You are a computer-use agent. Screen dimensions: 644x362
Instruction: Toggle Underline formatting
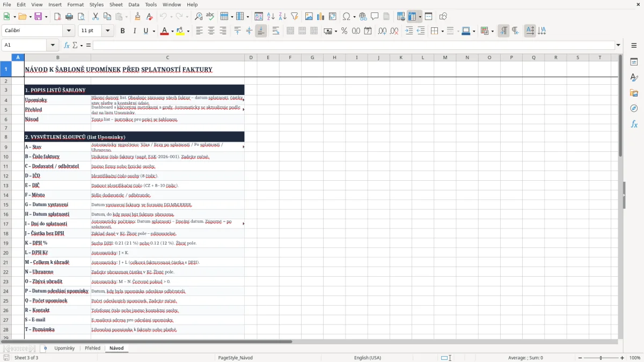pyautogui.click(x=145, y=31)
